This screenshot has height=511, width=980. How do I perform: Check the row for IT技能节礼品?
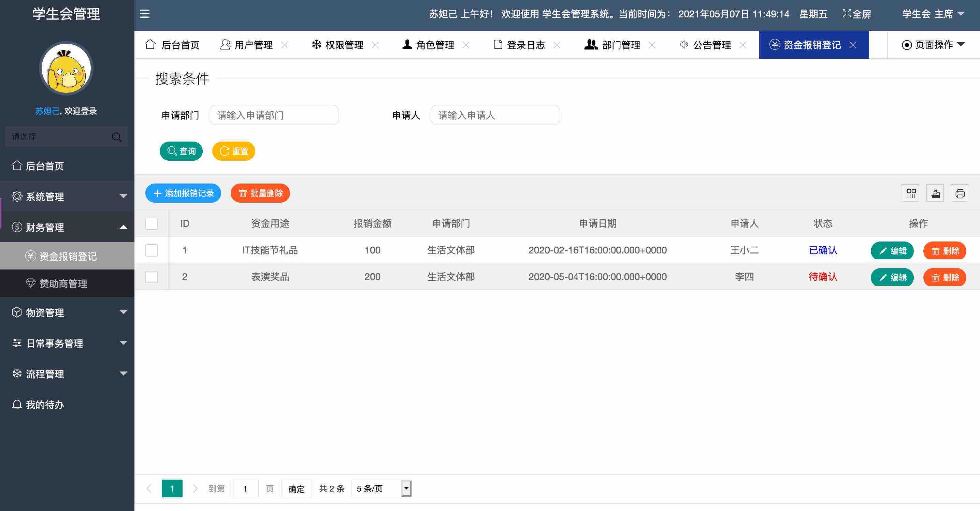click(x=152, y=250)
